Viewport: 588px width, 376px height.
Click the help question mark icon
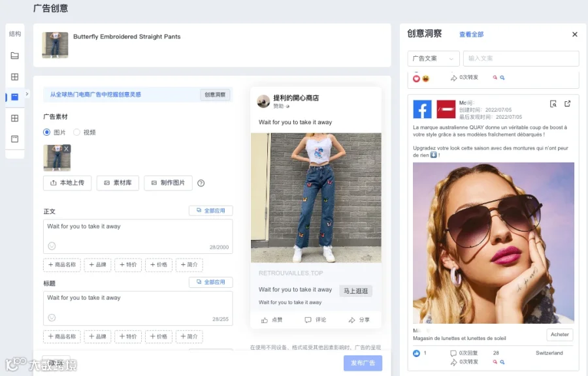coord(201,183)
